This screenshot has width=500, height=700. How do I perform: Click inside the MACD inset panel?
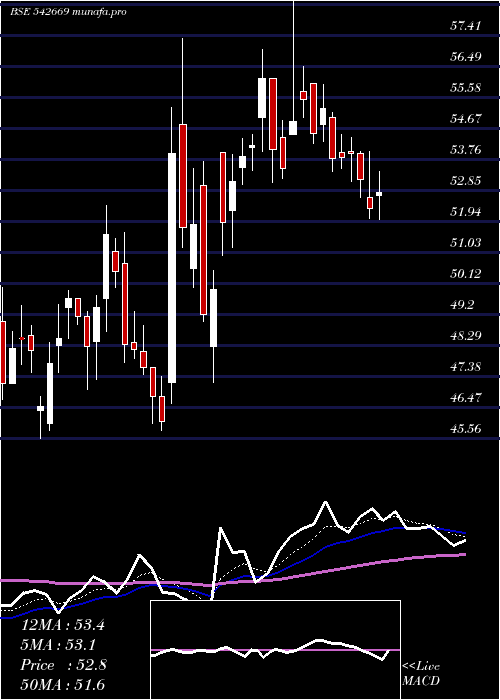pyautogui.click(x=275, y=650)
